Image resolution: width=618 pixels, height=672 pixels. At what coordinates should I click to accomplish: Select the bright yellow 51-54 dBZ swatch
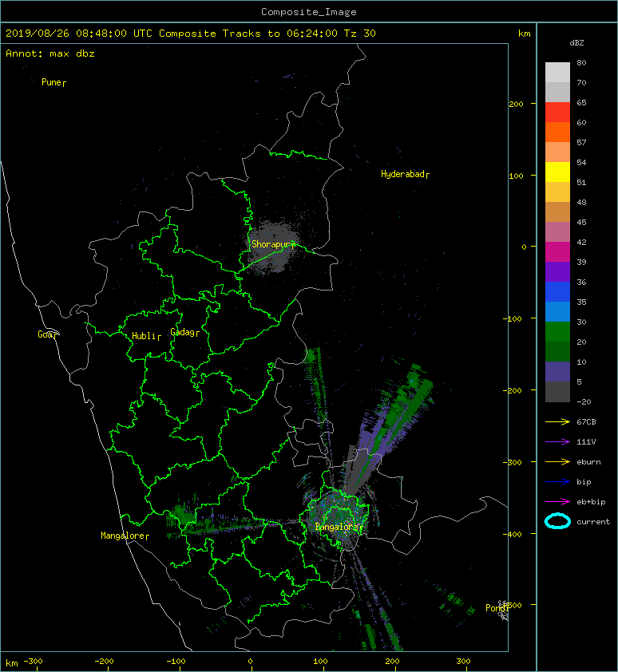[557, 172]
